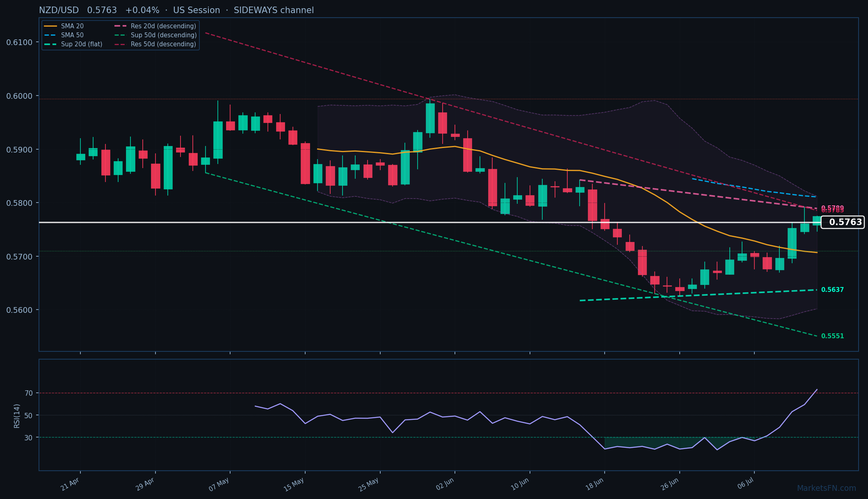Click the 15 May date label
The height and width of the screenshot is (499, 868).
point(294,484)
